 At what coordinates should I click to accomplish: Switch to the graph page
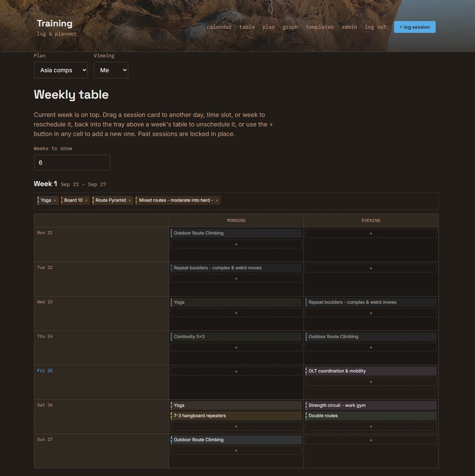pyautogui.click(x=290, y=27)
